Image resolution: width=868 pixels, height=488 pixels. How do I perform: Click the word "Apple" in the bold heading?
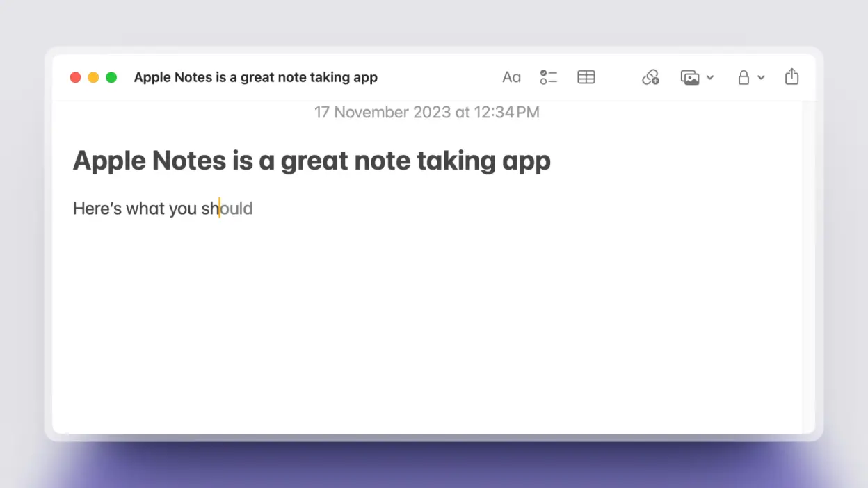109,161
